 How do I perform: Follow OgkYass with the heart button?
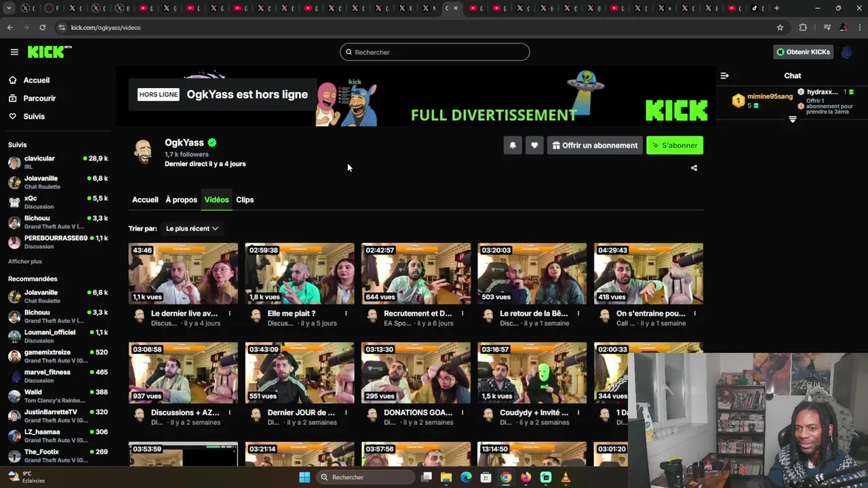(534, 145)
